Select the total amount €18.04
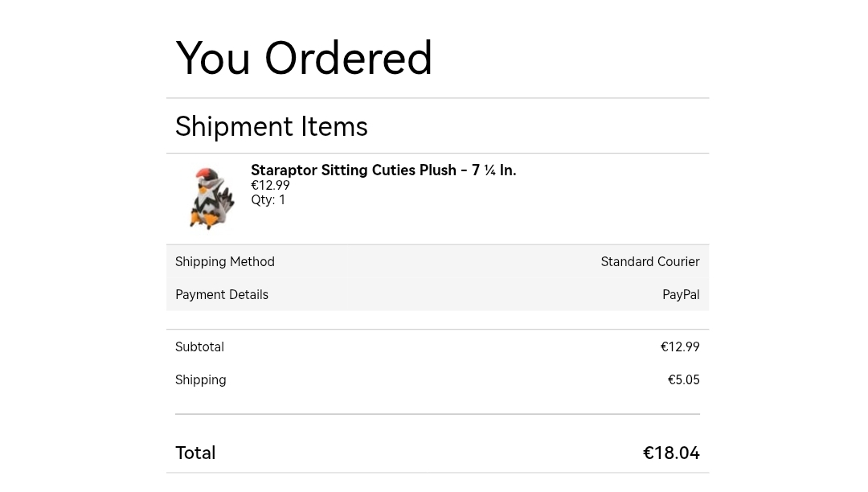 [x=671, y=453]
